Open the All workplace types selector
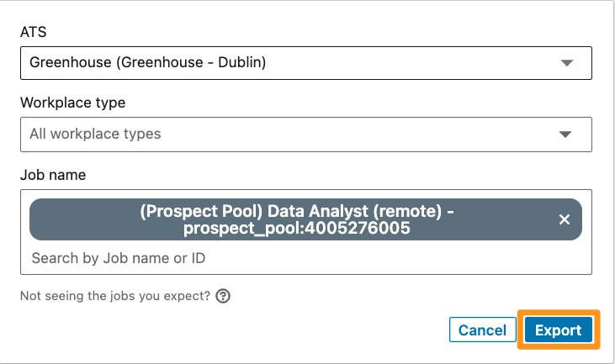The image size is (615, 364). point(306,135)
